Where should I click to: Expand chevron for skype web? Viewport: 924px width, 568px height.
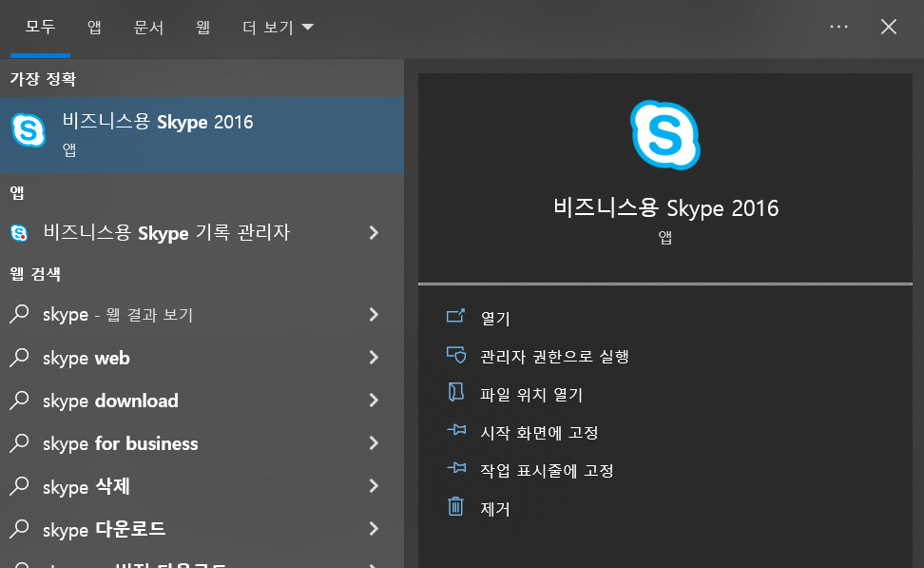374,358
